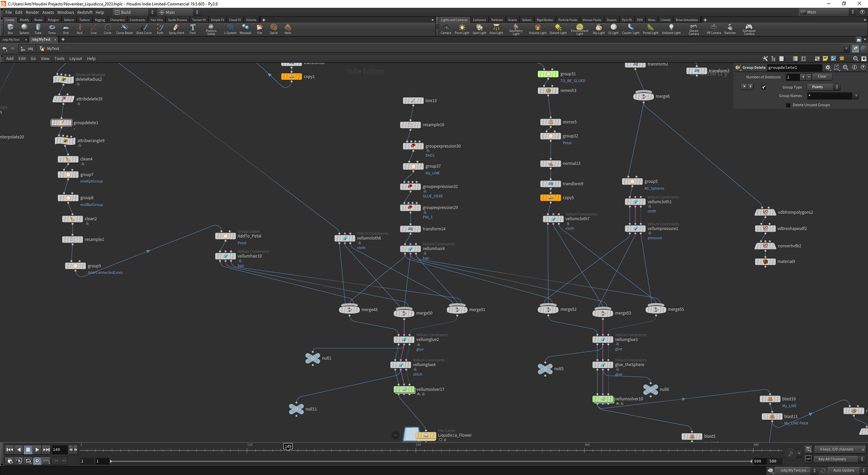Navigate to obj in the network path
Image resolution: width=868 pixels, height=475 pixels.
tap(28, 48)
